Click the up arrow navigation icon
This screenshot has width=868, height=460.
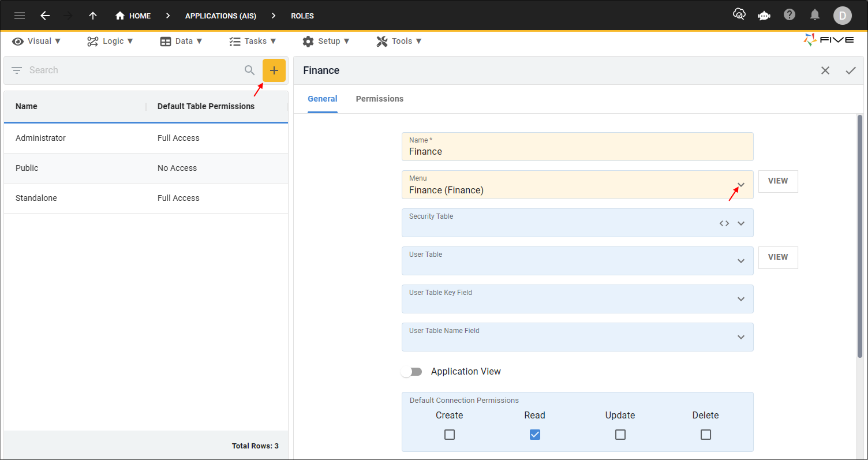[93, 16]
